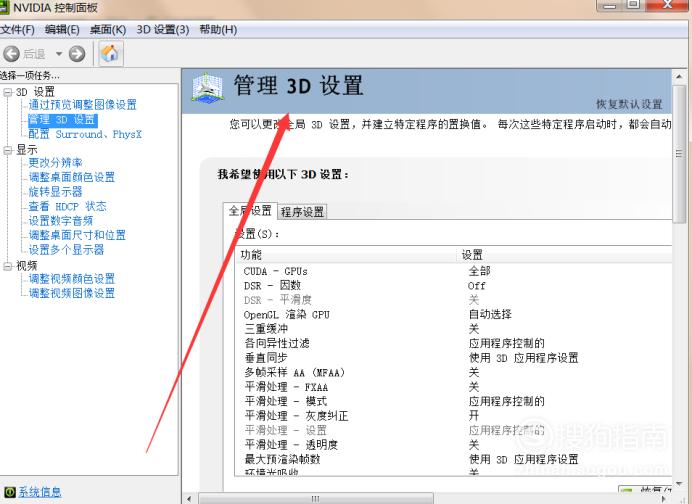Click the 管理 3D 设置 header icon
Viewport: 692px width, 504px height.
(208, 87)
